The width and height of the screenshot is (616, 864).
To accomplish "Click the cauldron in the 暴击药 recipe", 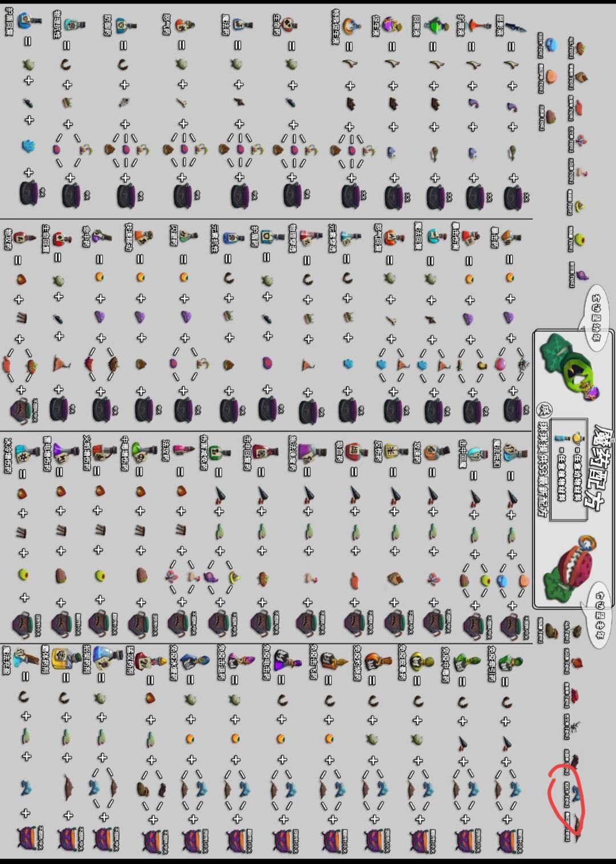I will 514,409.
